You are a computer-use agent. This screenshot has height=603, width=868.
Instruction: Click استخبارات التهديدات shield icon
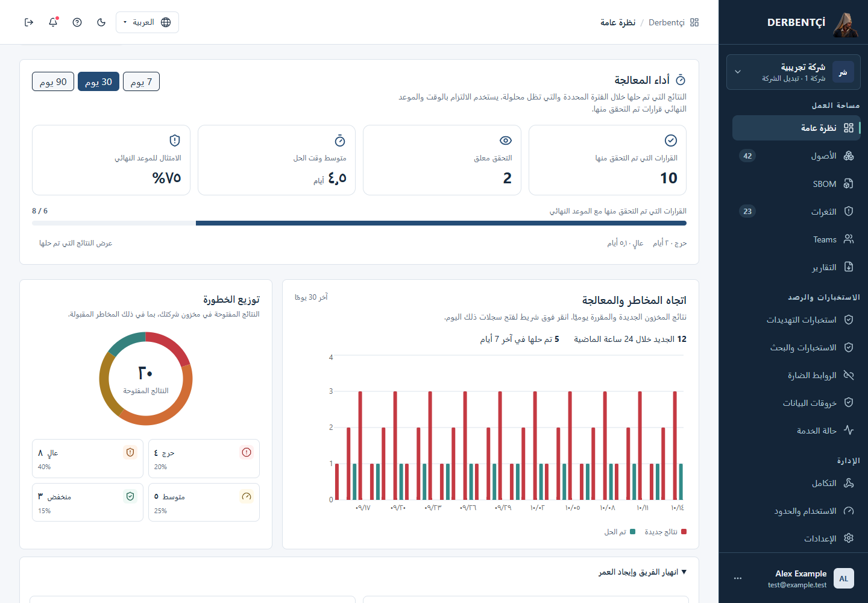click(849, 320)
